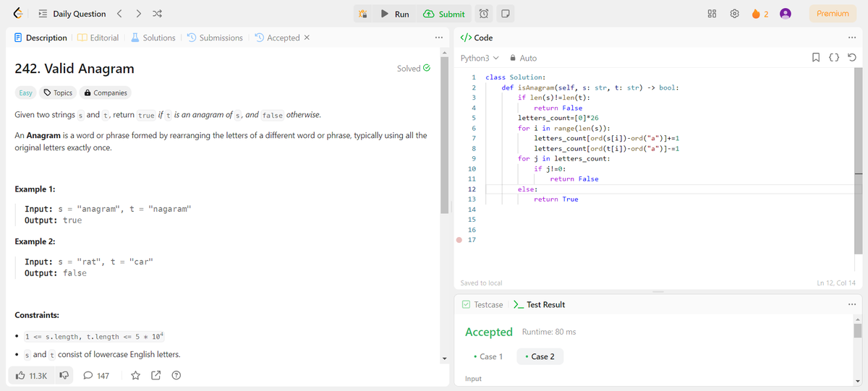868x391 pixels.
Task: Click the Ln 12, Col 14 status
Action: (x=835, y=283)
